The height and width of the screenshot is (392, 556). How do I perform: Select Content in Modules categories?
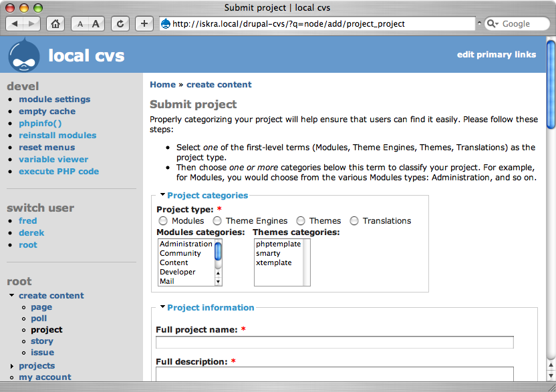pyautogui.click(x=186, y=262)
